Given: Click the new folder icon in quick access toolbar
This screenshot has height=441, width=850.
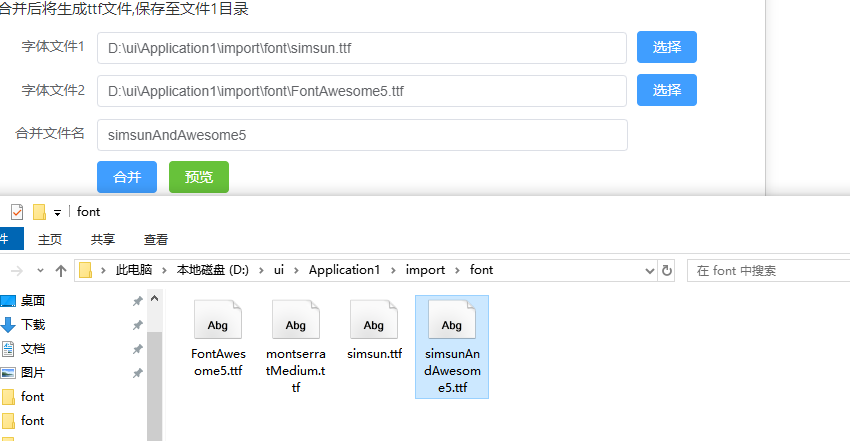Looking at the screenshot, I should tap(39, 212).
